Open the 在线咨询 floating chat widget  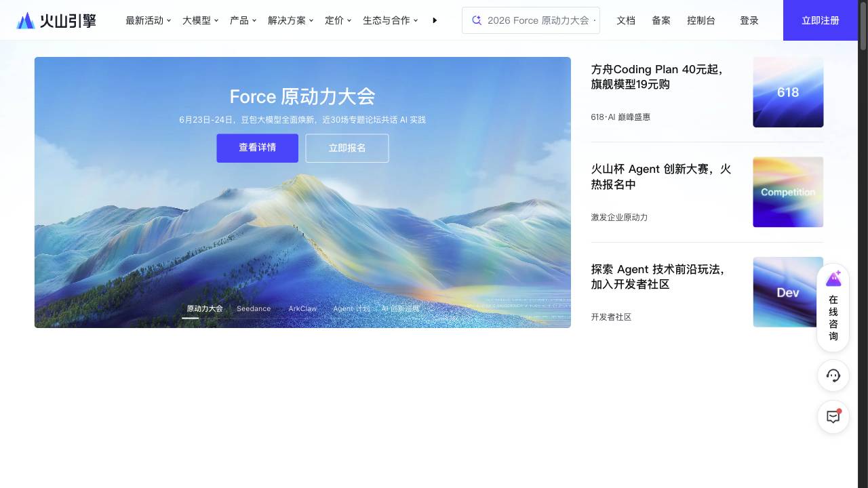(833, 308)
